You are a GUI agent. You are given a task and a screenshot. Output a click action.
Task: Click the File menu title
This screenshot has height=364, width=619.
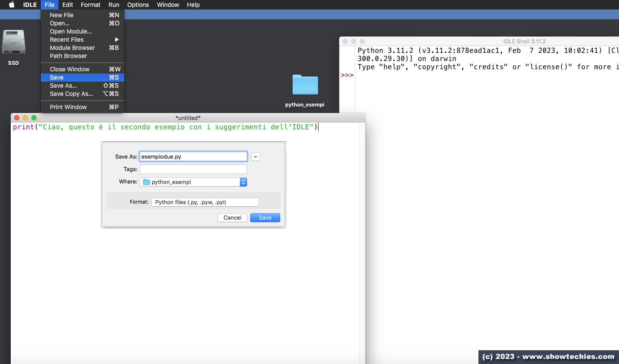[x=49, y=5]
